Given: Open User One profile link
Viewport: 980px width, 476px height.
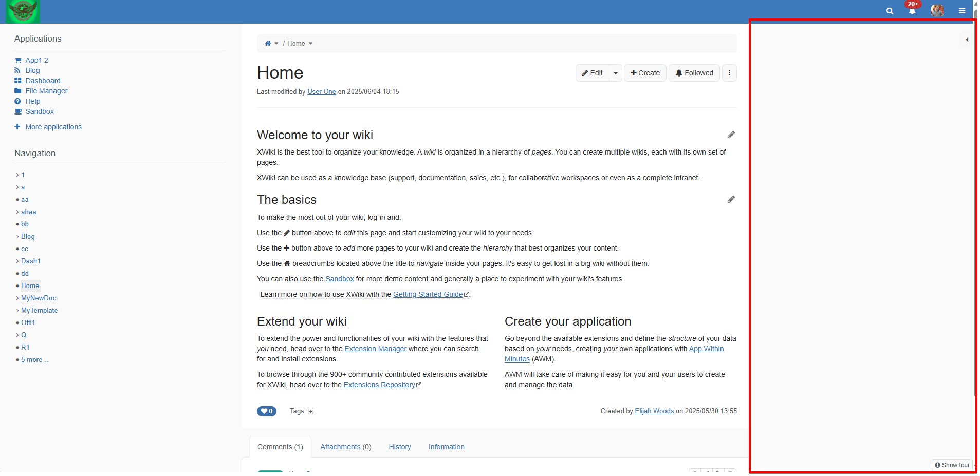Looking at the screenshot, I should pyautogui.click(x=322, y=92).
